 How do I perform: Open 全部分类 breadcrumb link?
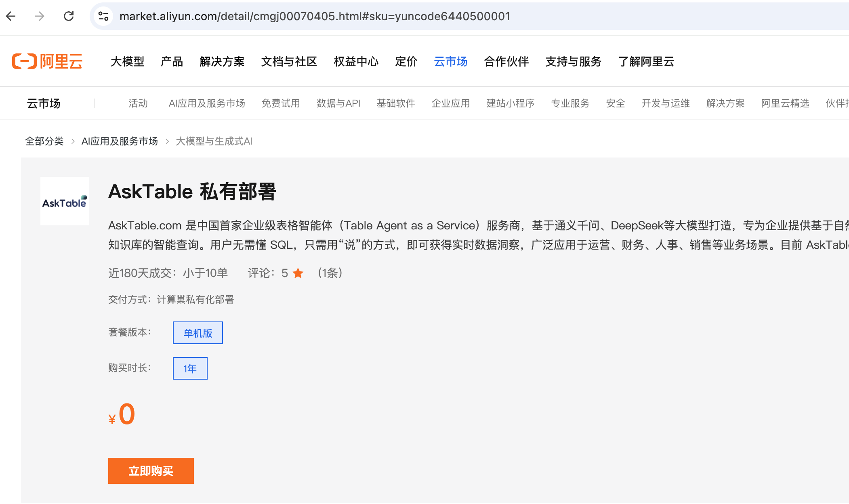(x=44, y=141)
